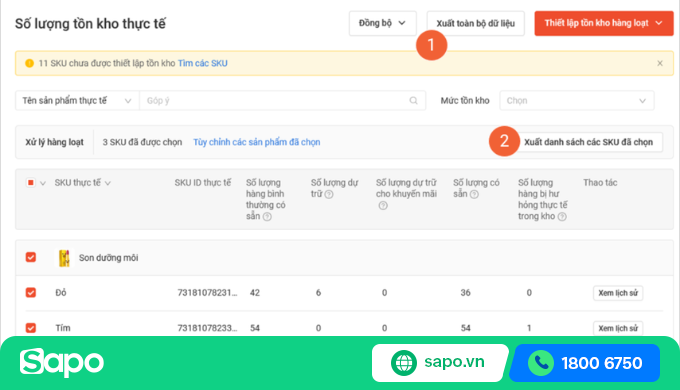Expand arrow next to header checkbox
Image resolution: width=680 pixels, height=390 pixels.
coord(43,183)
